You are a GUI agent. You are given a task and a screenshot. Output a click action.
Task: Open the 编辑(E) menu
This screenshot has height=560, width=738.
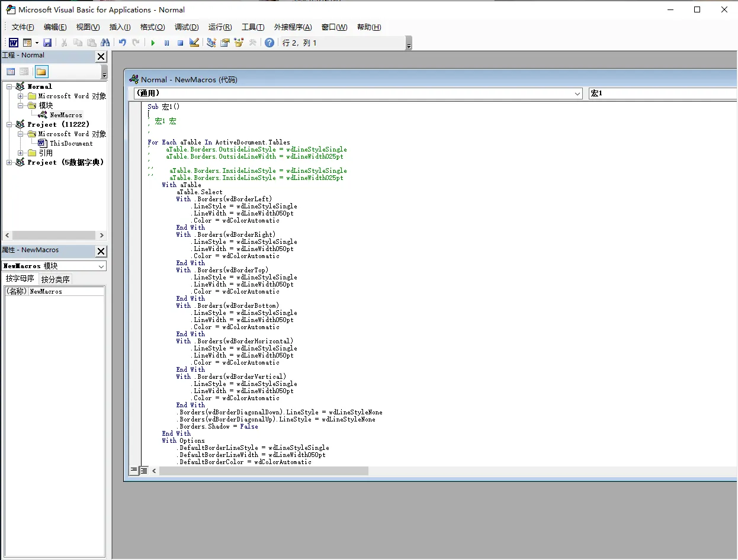click(55, 27)
